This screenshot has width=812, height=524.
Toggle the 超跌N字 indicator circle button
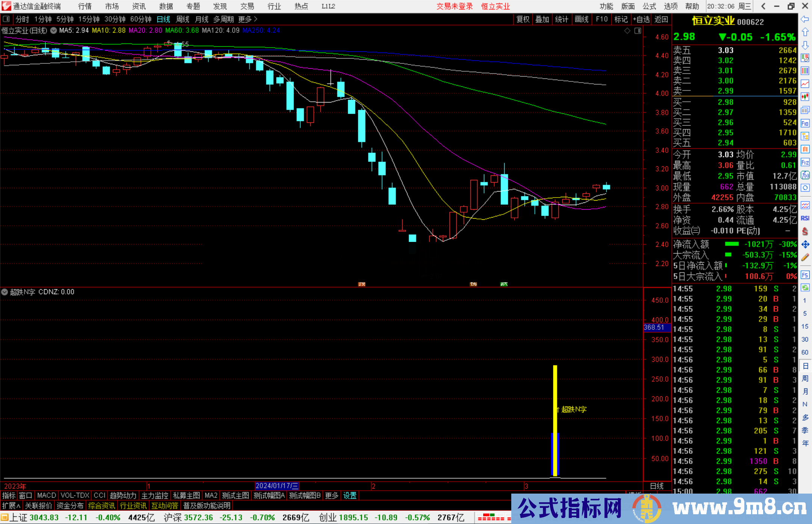pos(5,292)
